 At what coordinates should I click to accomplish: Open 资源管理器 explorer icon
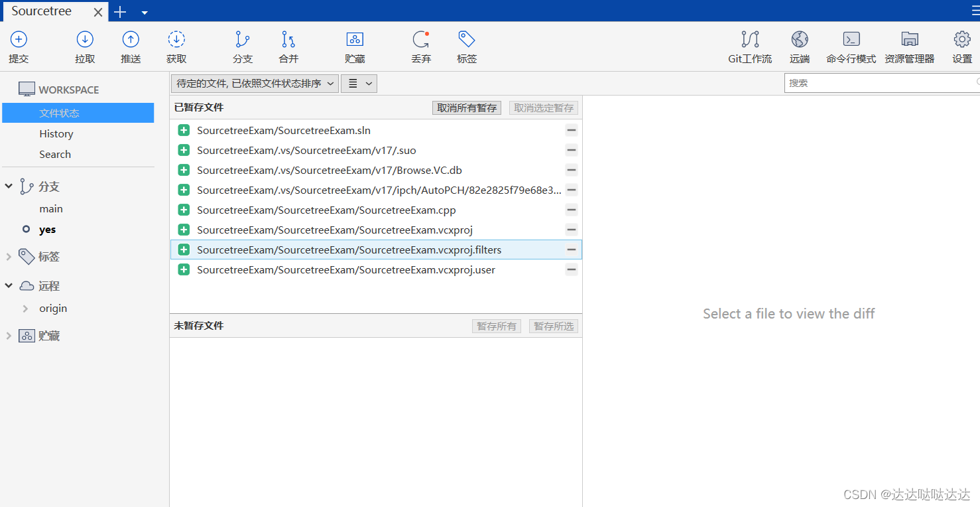pyautogui.click(x=910, y=40)
